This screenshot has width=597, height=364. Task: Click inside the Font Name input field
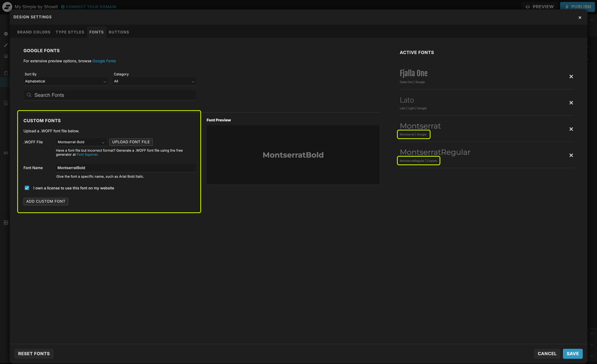click(126, 168)
